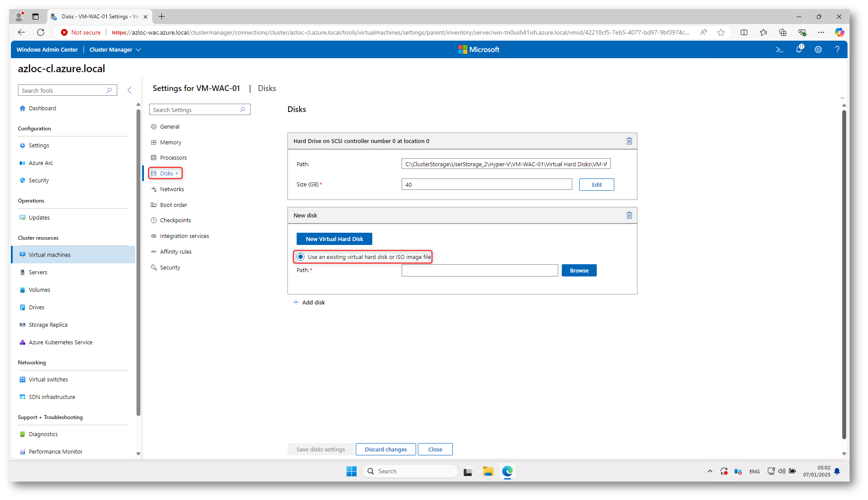
Task: Open Edge split screen icon
Action: (744, 32)
